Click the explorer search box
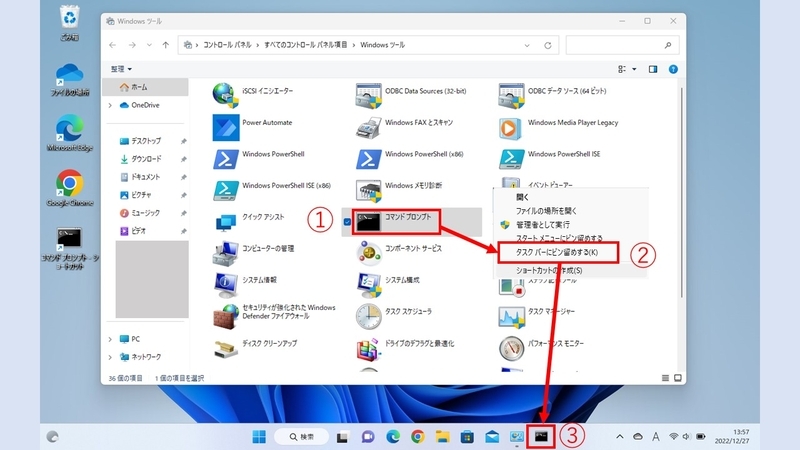The height and width of the screenshot is (450, 800). tap(622, 45)
